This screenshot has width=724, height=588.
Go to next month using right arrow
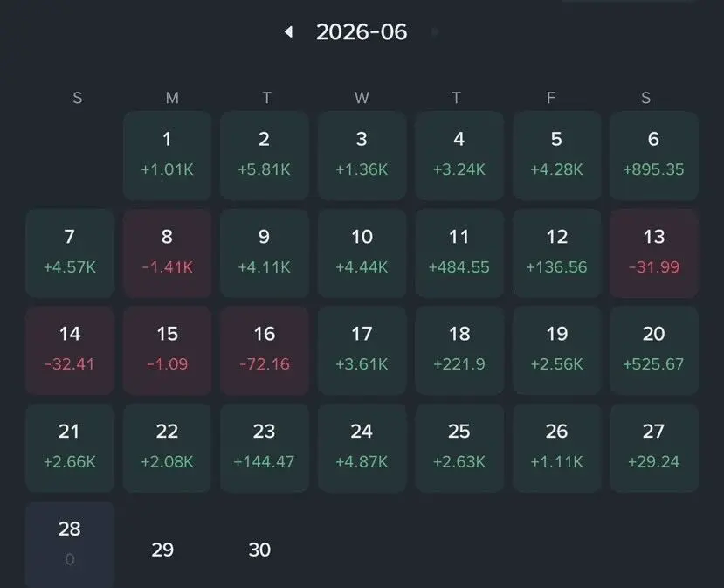point(435,31)
